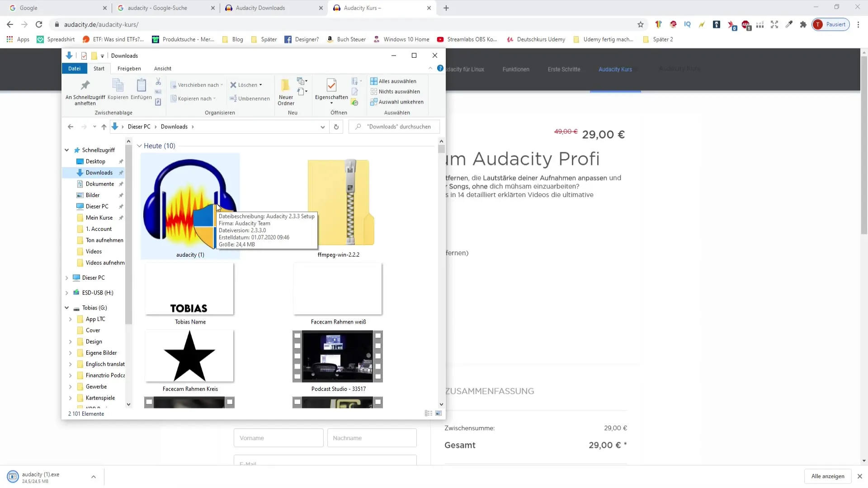Expand the Design folder node
This screenshot has height=488, width=868.
[x=71, y=342]
